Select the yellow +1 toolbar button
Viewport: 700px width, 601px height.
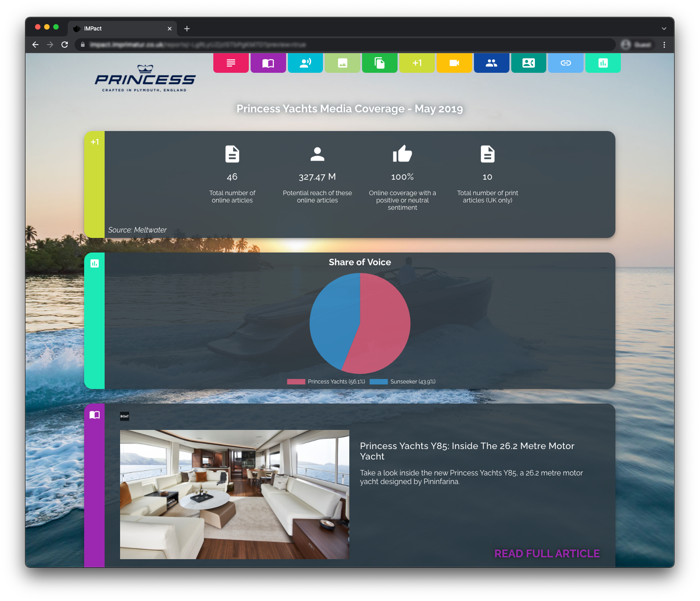417,63
